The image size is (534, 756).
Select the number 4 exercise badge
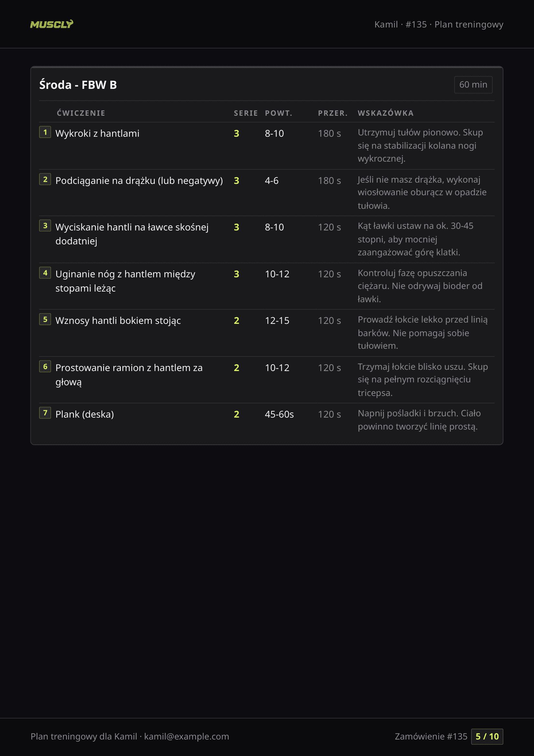click(45, 273)
